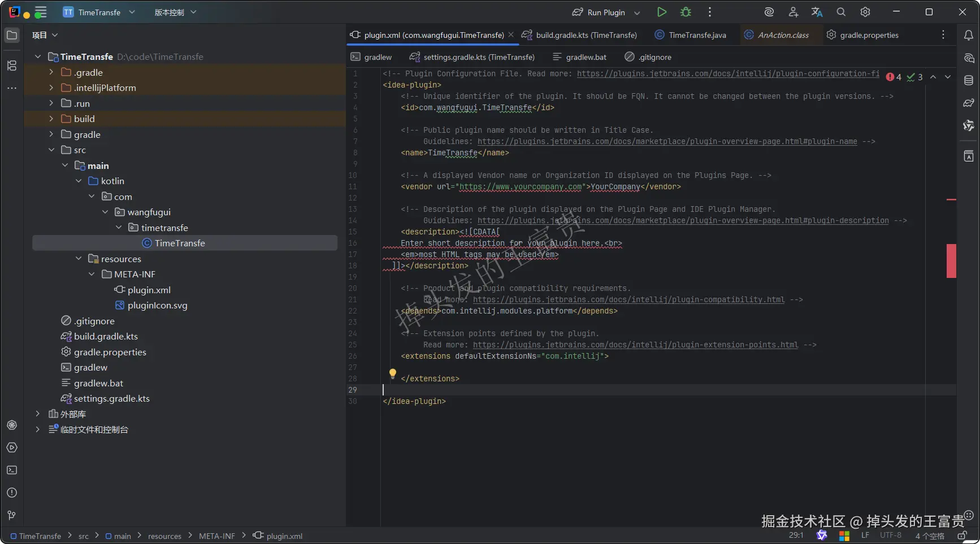Open the Problems tool window
This screenshot has height=544, width=980.
(x=12, y=493)
